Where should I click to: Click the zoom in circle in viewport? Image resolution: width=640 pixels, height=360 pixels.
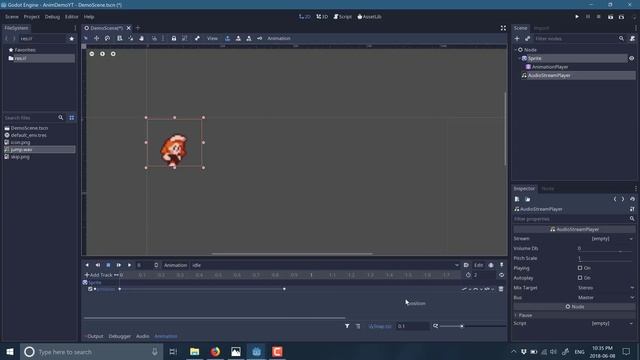click(x=113, y=54)
